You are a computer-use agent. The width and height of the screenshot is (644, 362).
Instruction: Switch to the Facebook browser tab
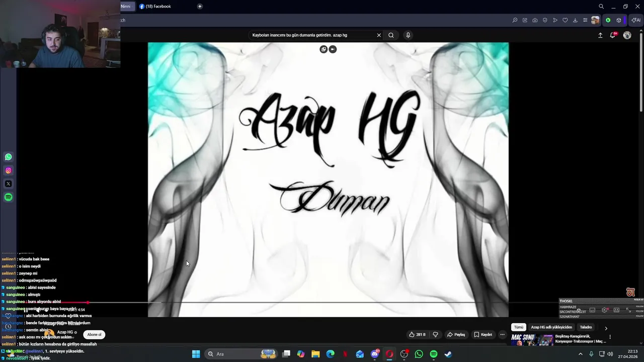click(x=156, y=7)
